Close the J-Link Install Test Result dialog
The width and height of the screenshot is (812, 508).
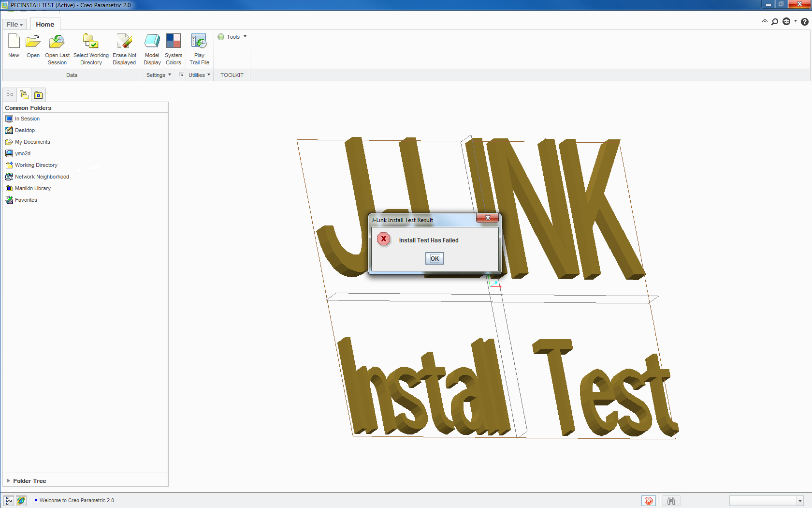(488, 218)
